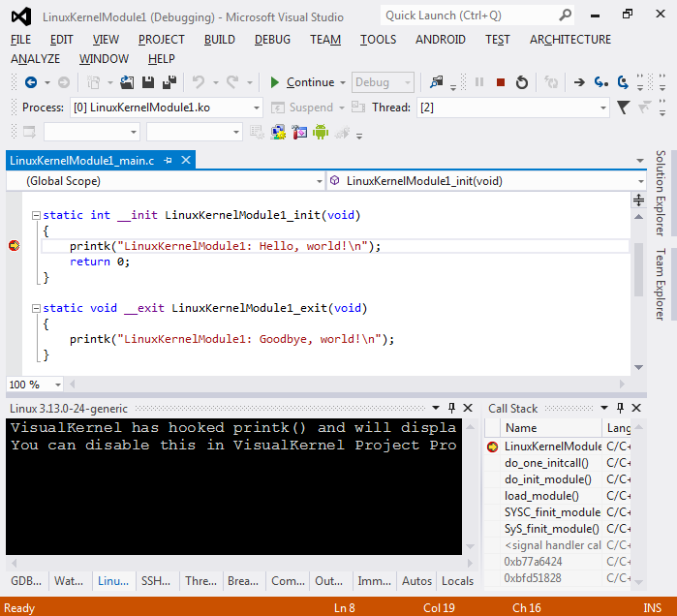Pin the LinuxKernelModule1_main.c tab

click(168, 161)
